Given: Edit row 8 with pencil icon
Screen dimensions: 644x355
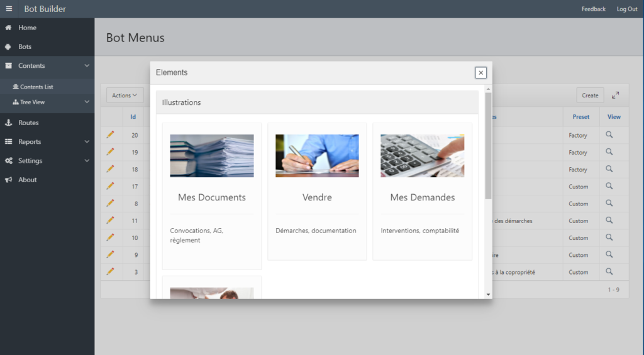Looking at the screenshot, I should (110, 203).
